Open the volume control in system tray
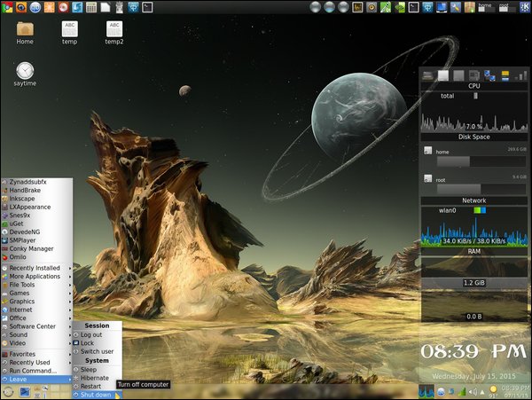 pos(473,392)
